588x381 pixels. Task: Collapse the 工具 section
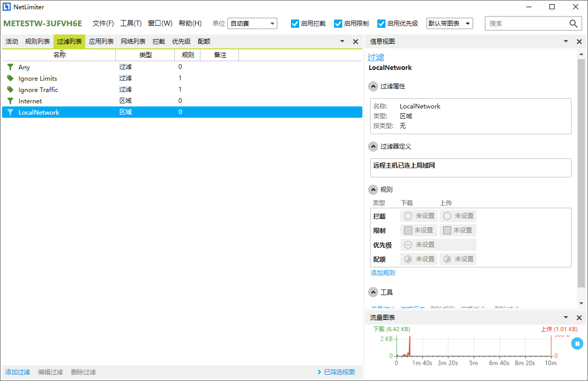pyautogui.click(x=373, y=292)
